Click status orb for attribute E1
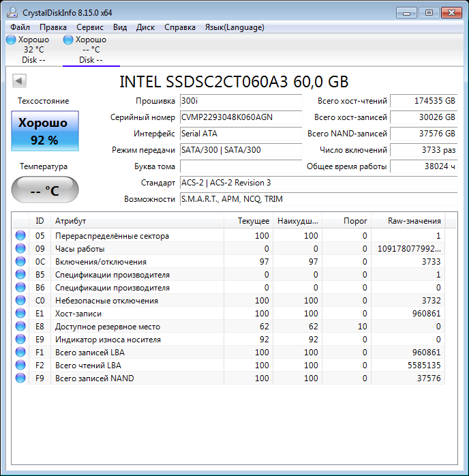The image size is (469, 476). coord(20,313)
